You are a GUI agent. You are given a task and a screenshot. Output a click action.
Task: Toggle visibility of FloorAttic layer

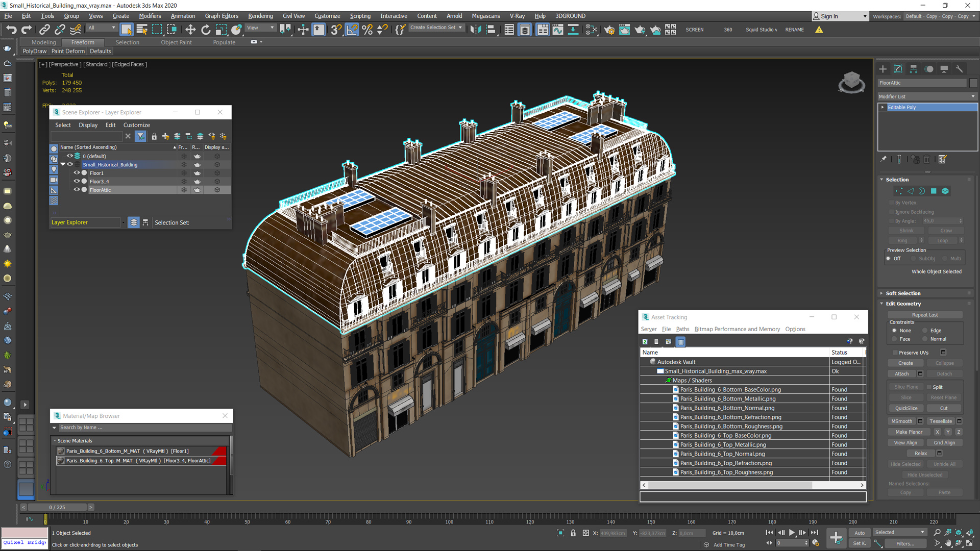coord(77,190)
